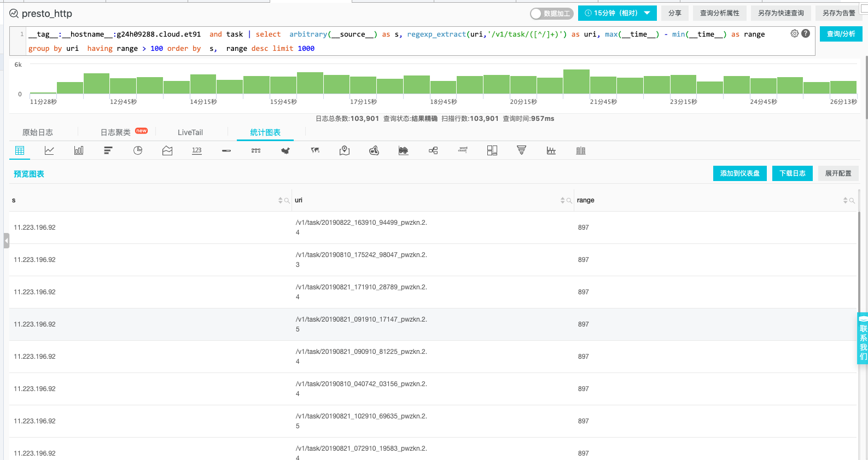Image resolution: width=868 pixels, height=460 pixels.
Task: Select the area chart icon
Action: 167,150
